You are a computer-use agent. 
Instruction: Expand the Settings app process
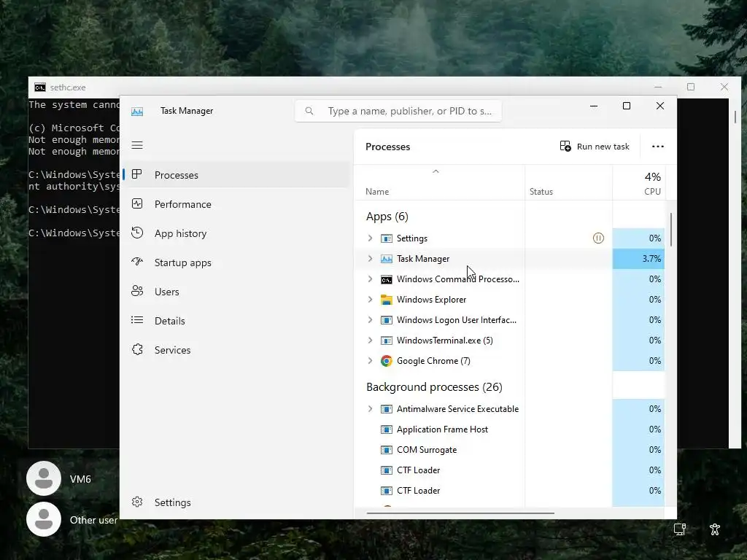click(x=370, y=238)
